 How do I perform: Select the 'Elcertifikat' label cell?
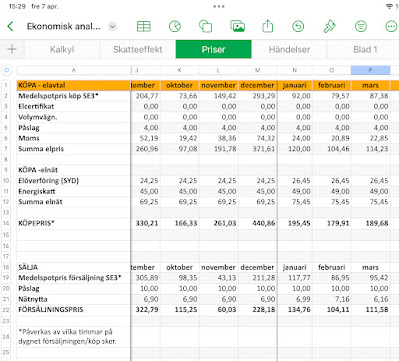(74, 106)
